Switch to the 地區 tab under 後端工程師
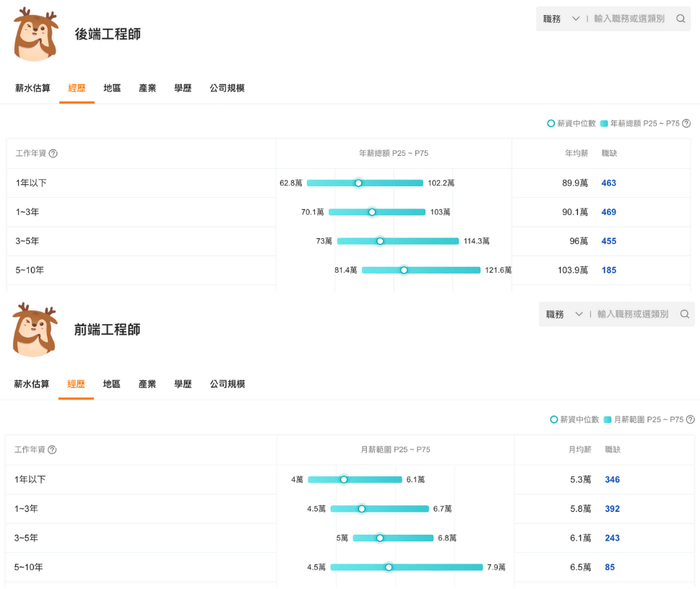The height and width of the screenshot is (589, 700). coord(112,87)
